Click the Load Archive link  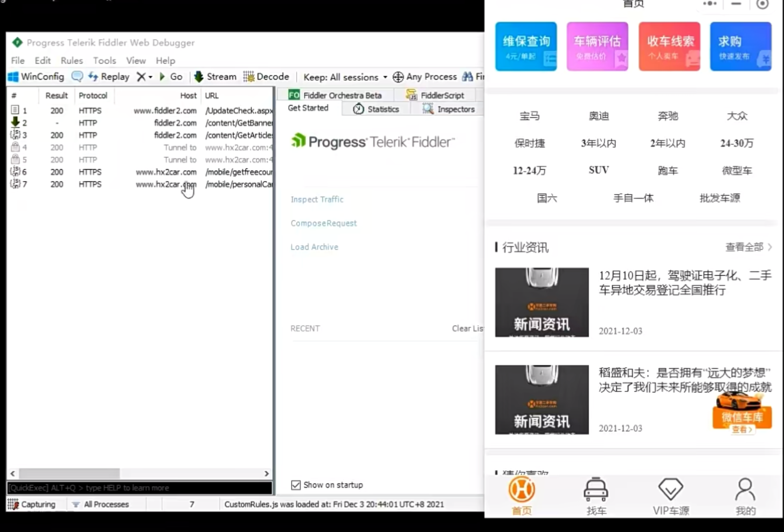point(314,247)
